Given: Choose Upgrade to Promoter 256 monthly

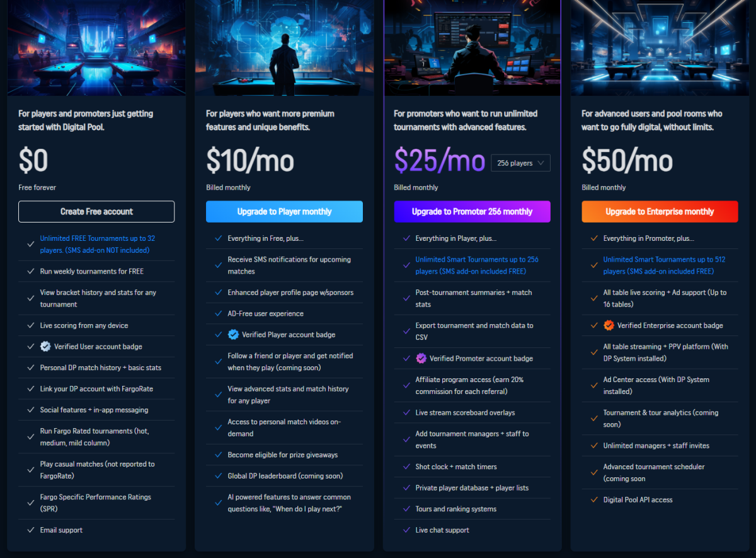Looking at the screenshot, I should [x=472, y=212].
